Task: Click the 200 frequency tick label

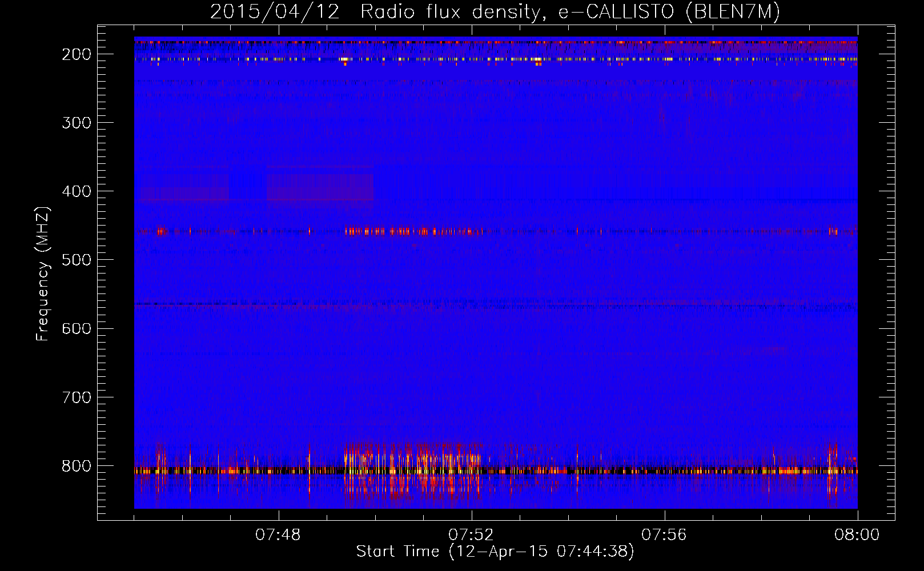Action: coord(77,54)
